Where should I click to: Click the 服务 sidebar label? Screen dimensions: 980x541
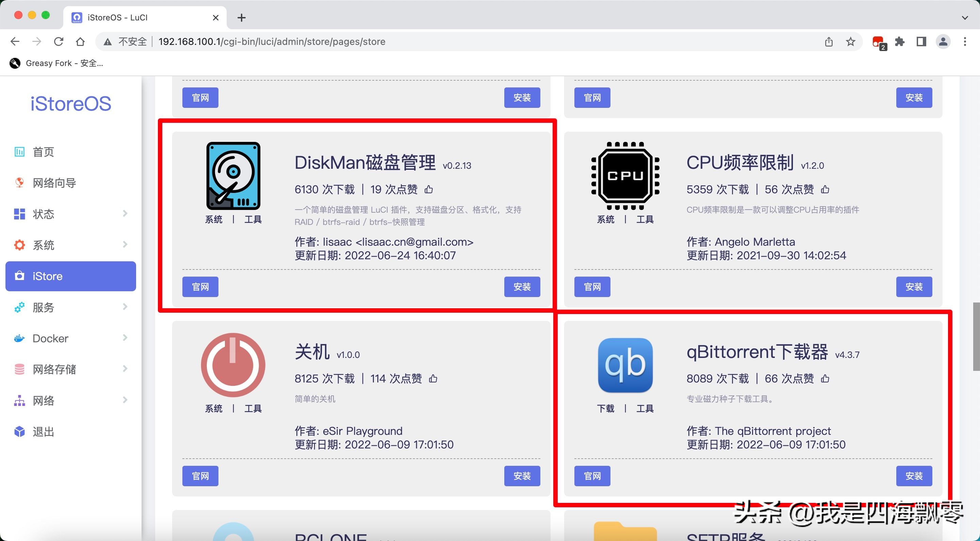43,307
